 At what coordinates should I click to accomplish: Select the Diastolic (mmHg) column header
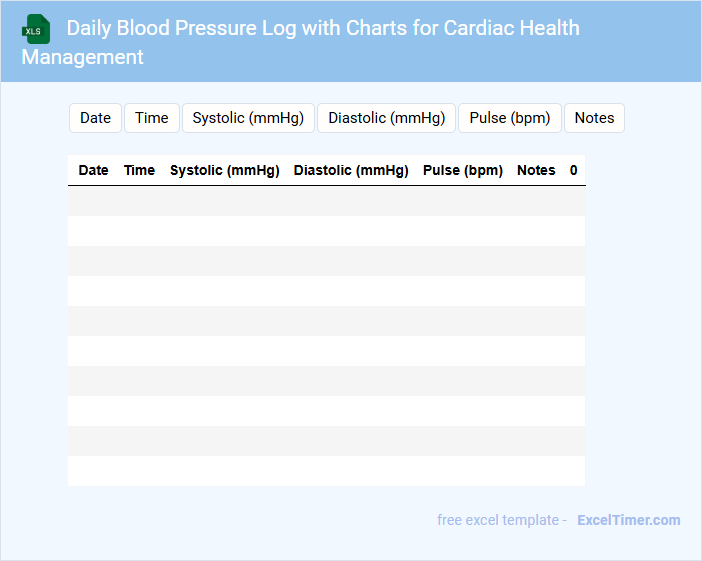351,170
